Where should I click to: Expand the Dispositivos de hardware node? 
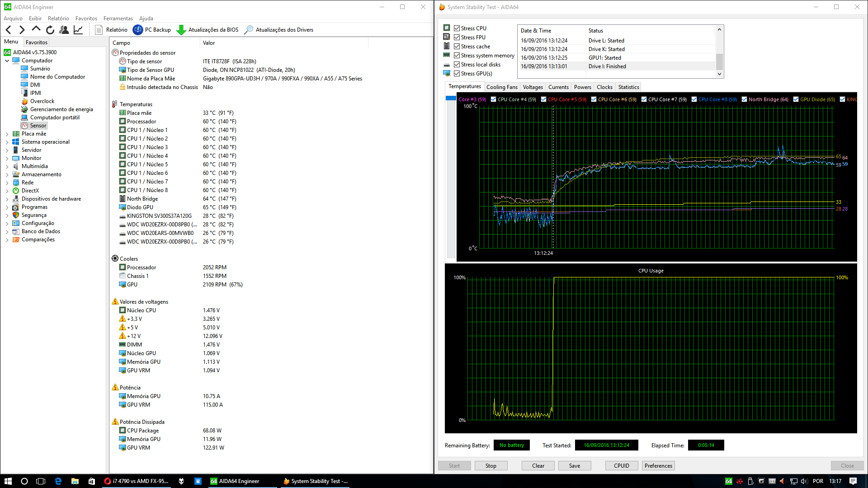tap(7, 199)
